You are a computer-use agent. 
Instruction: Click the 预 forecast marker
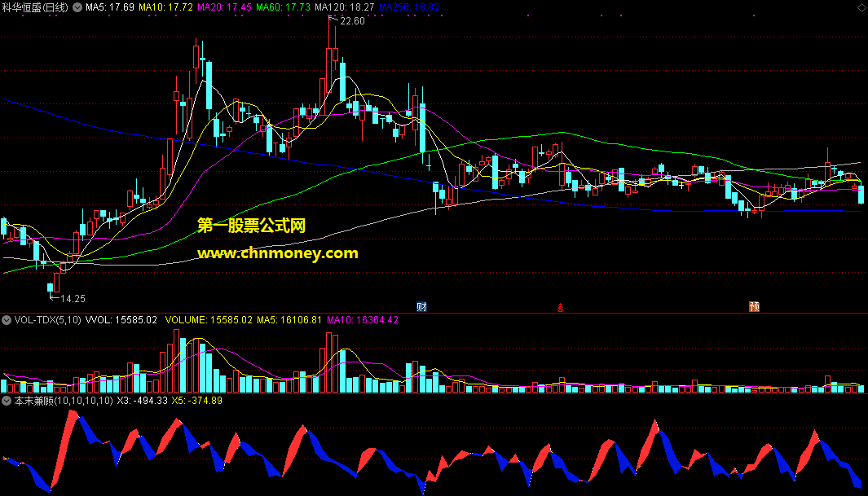pyautogui.click(x=754, y=307)
